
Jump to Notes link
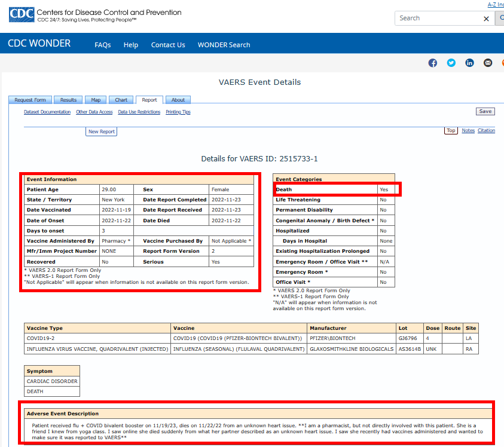pos(468,130)
